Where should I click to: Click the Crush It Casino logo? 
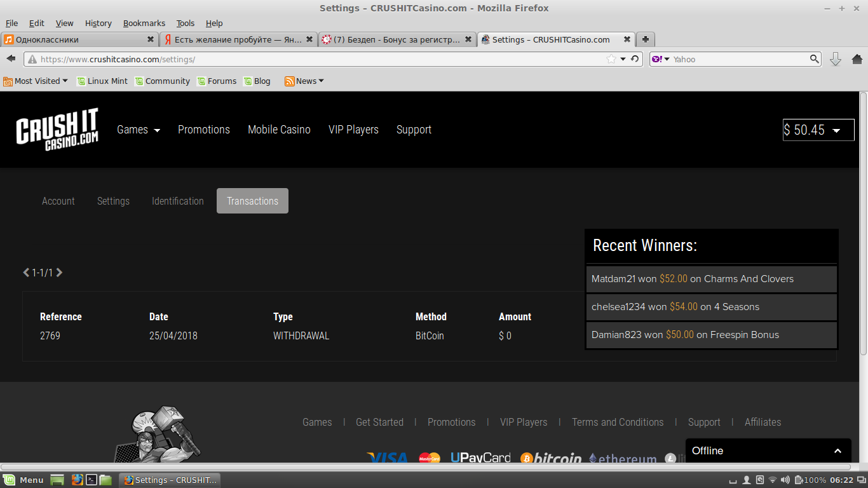click(57, 130)
